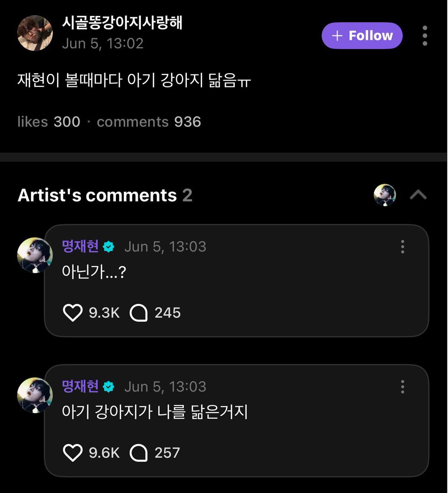View the post's 300 likes count
Viewport: 448px width, 493px height.
pos(48,122)
